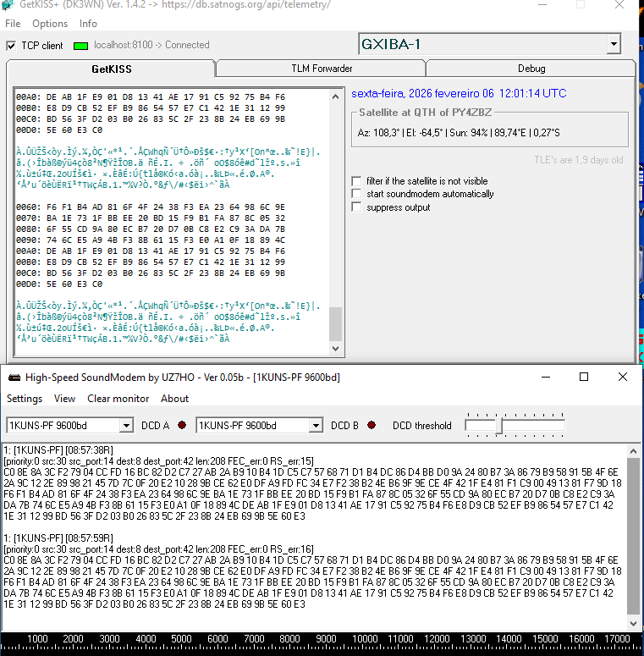Click Clear monitor in SoundModem menu bar
The width and height of the screenshot is (644, 656).
click(118, 399)
